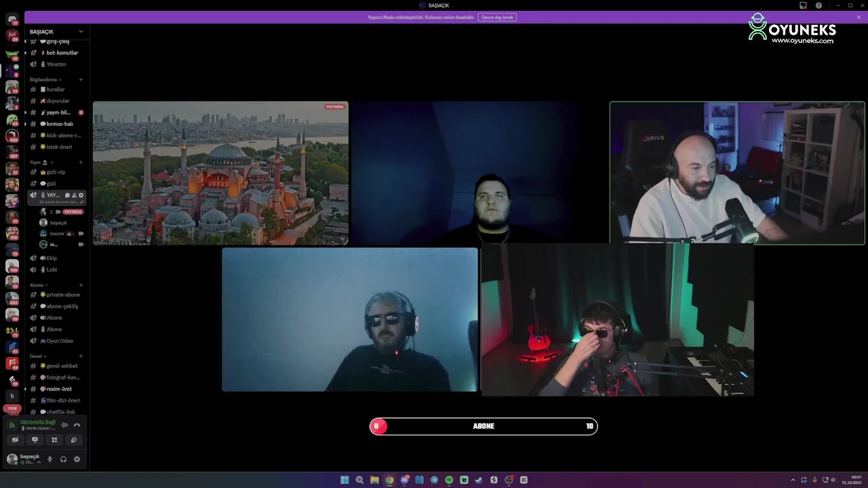Open the red Fi server icon
Image resolution: width=868 pixels, height=488 pixels.
point(12,364)
